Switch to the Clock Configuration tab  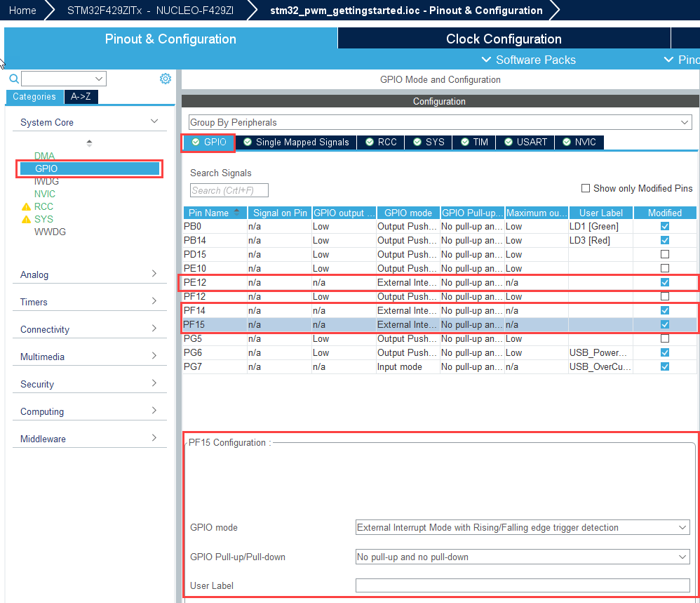pos(504,39)
